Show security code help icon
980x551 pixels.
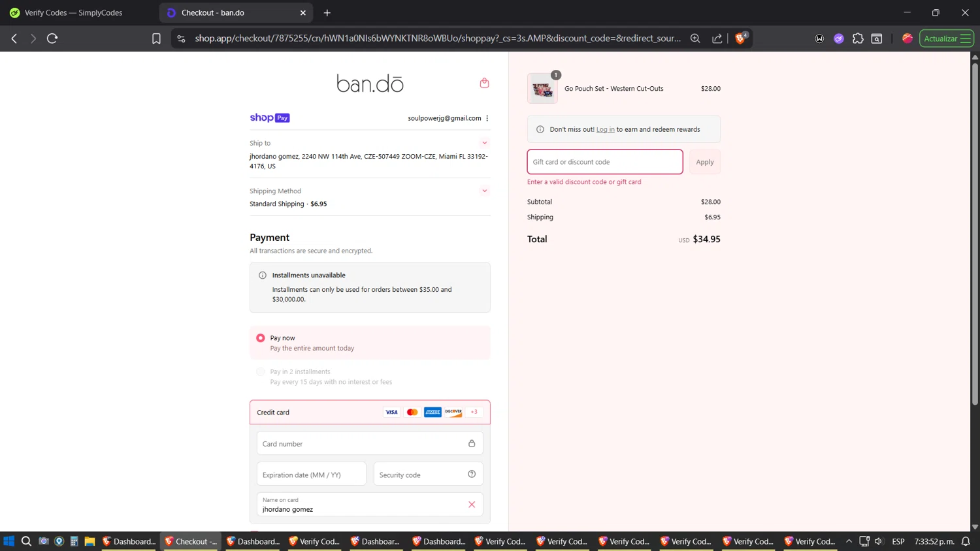[x=472, y=474]
